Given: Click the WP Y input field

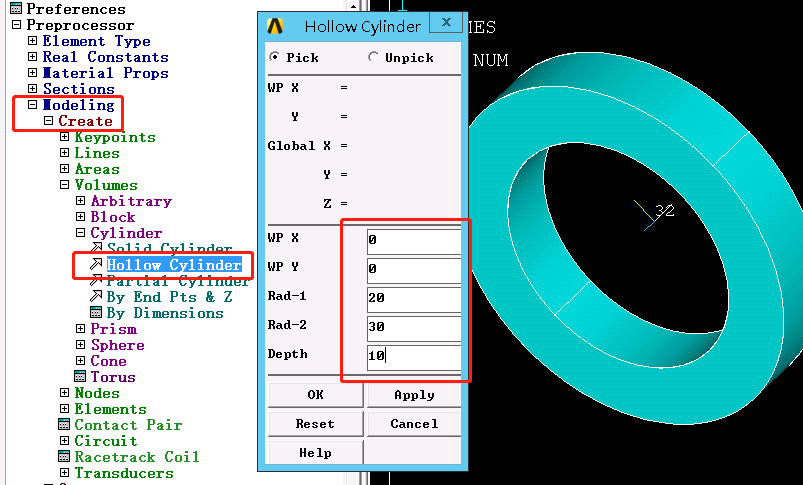Looking at the screenshot, I should [x=414, y=269].
